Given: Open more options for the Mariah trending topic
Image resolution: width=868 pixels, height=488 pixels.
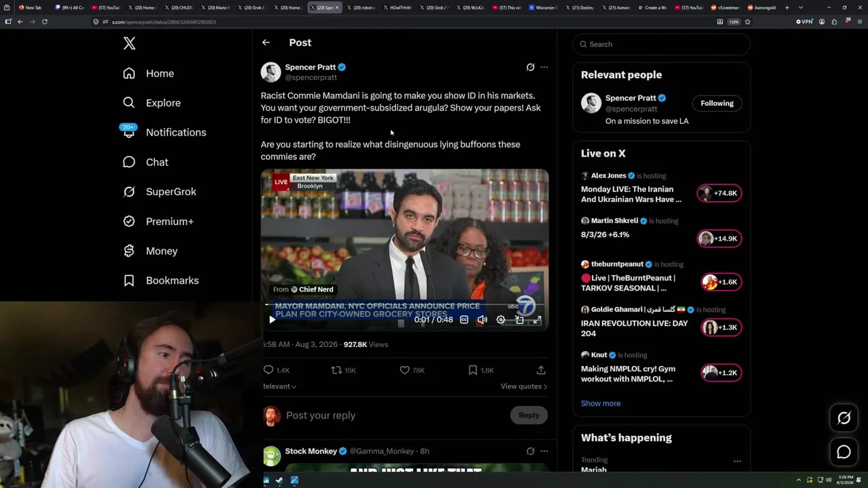Looking at the screenshot, I should point(737,461).
